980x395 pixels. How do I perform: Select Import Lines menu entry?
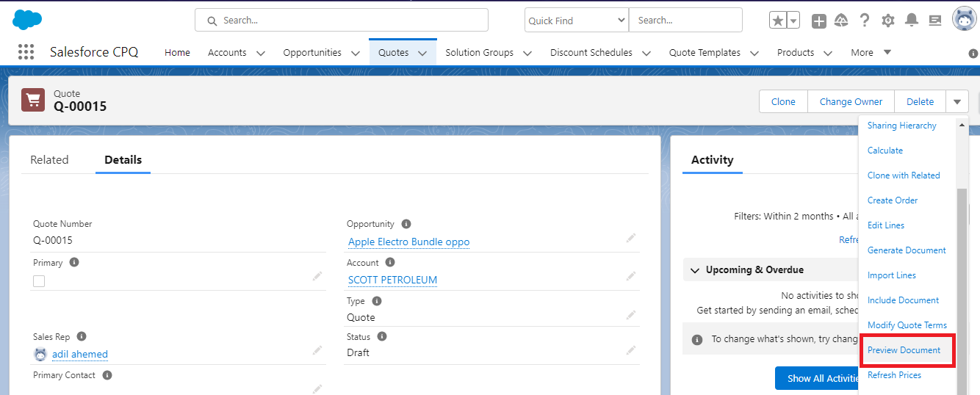892,275
